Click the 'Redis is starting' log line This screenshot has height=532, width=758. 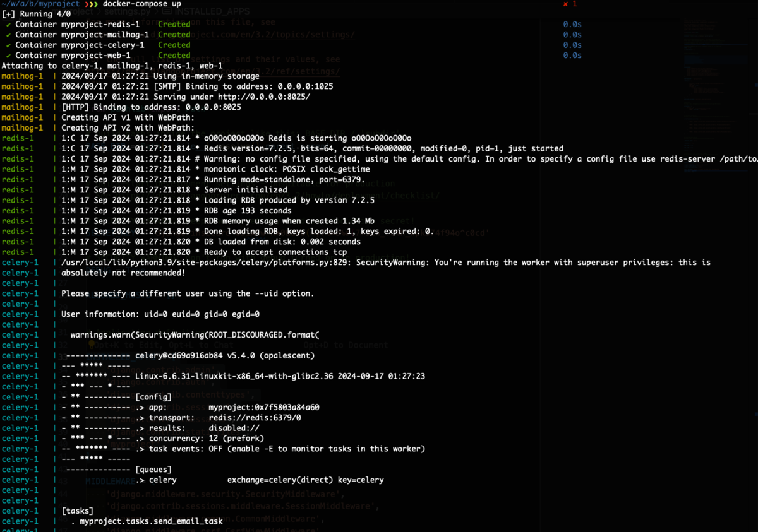point(236,138)
